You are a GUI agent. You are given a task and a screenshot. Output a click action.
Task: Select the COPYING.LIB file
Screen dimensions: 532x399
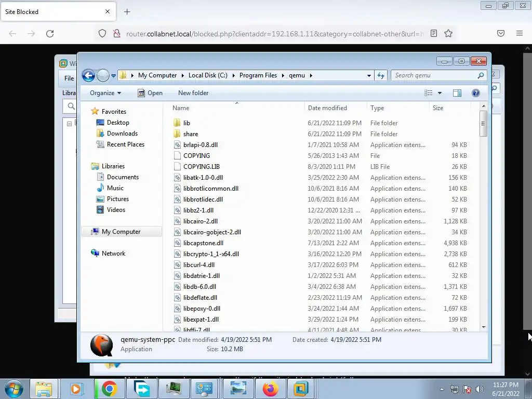[202, 167]
